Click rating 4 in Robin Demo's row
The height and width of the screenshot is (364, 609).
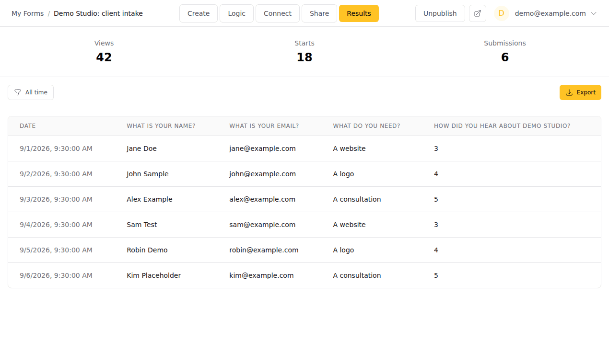436,250
